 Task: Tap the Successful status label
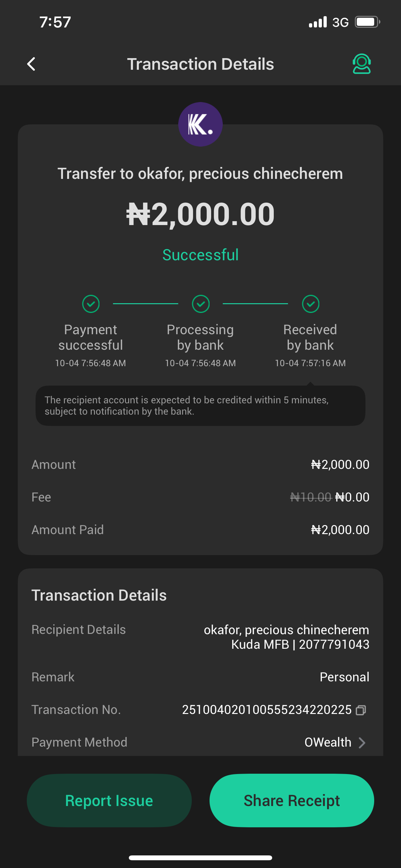click(200, 255)
